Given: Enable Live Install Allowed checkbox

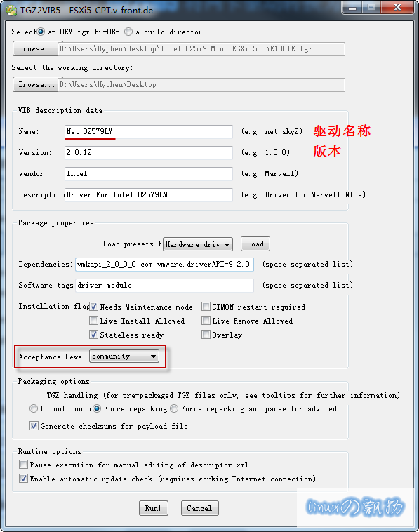Looking at the screenshot, I should 93,321.
